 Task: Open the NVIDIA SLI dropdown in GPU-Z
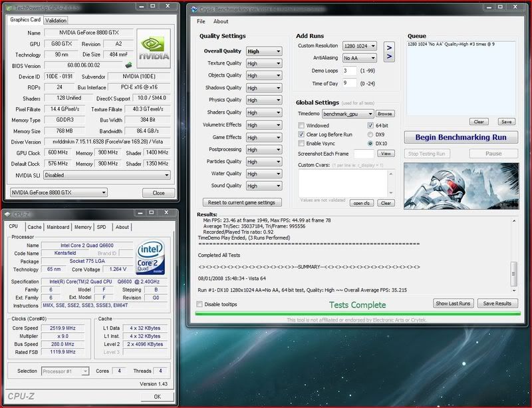[106, 175]
